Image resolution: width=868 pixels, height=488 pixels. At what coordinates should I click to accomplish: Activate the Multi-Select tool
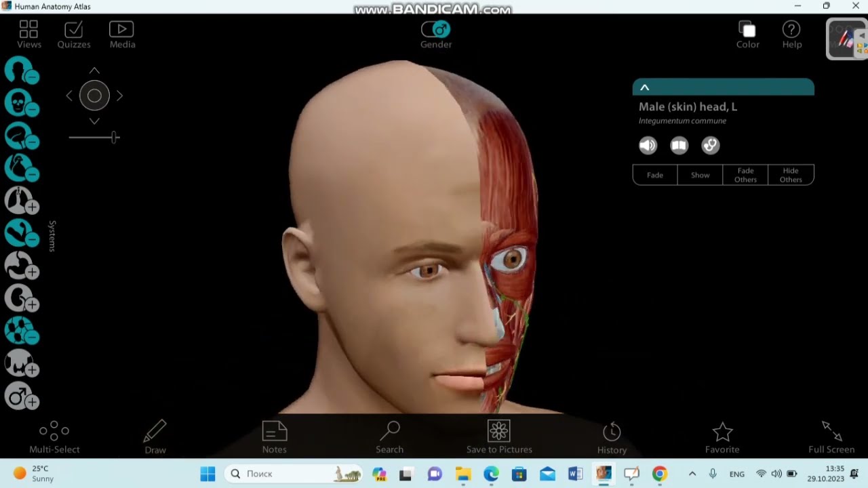pos(54,437)
